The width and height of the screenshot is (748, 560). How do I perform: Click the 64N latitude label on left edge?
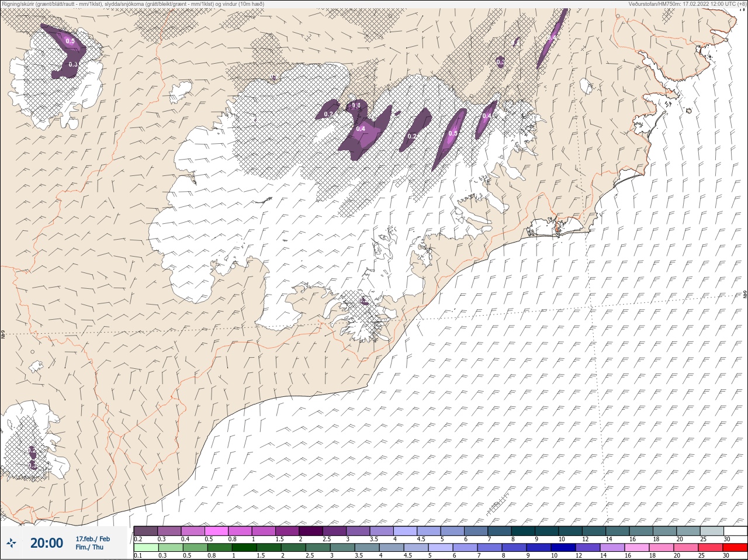point(3,336)
